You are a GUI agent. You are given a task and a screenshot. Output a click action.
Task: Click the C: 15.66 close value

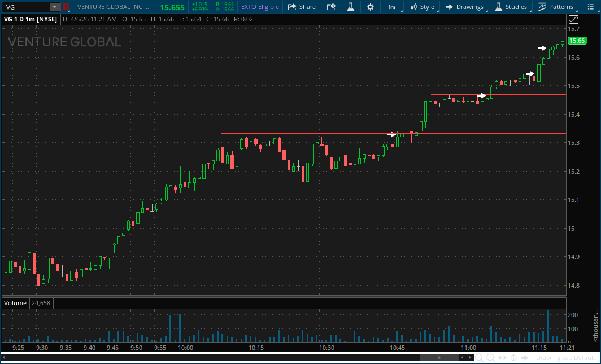click(217, 19)
